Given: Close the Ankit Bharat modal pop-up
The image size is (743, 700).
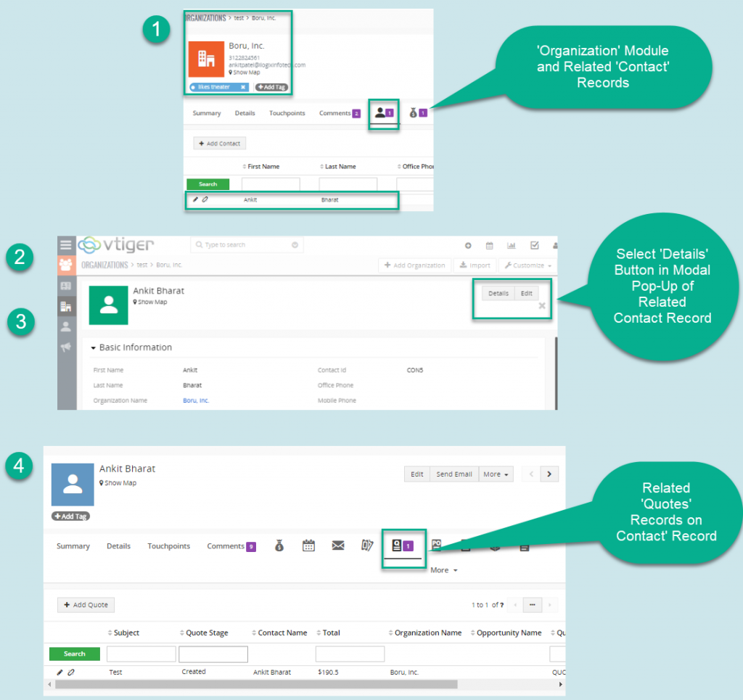Looking at the screenshot, I should tap(541, 306).
